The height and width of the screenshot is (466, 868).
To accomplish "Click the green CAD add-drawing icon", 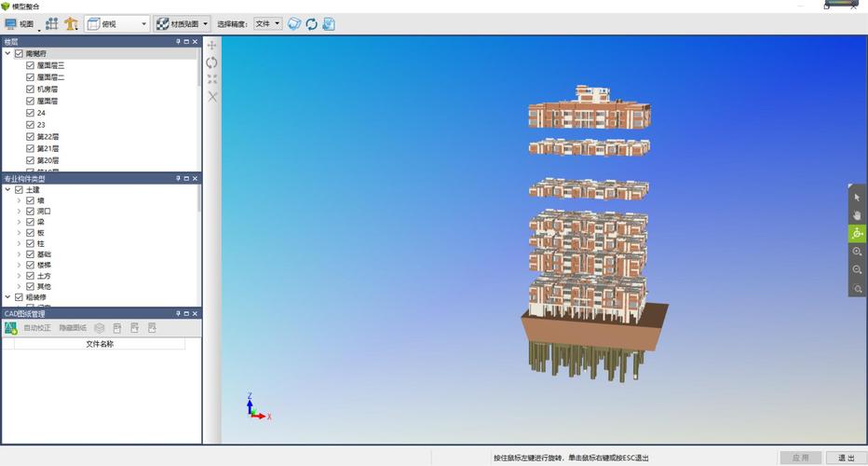I will [x=10, y=328].
